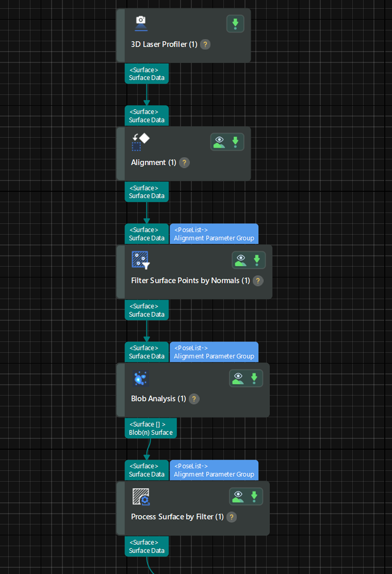Image resolution: width=392 pixels, height=574 pixels.
Task: Click the 3D Laser Profiler camera icon
Action: pyautogui.click(x=141, y=24)
